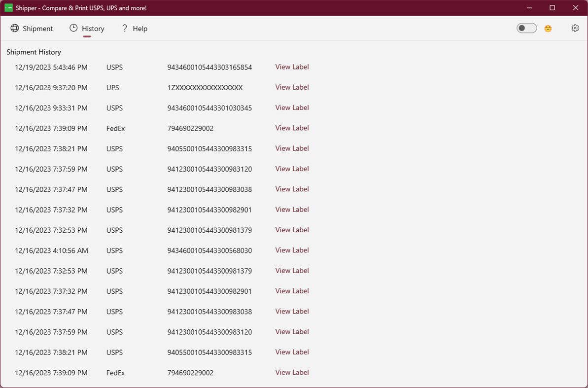Toggle the theme switch in the toolbar
588x388 pixels.
[526, 28]
